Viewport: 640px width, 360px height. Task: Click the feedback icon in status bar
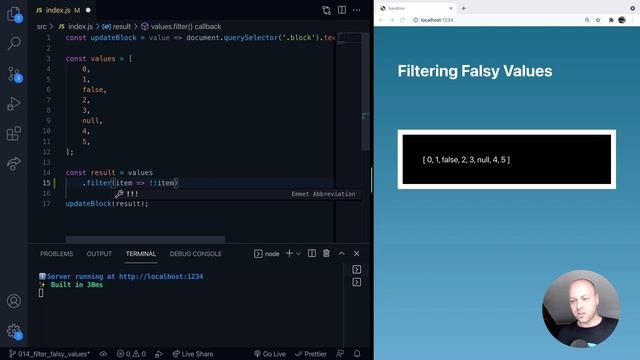point(340,354)
